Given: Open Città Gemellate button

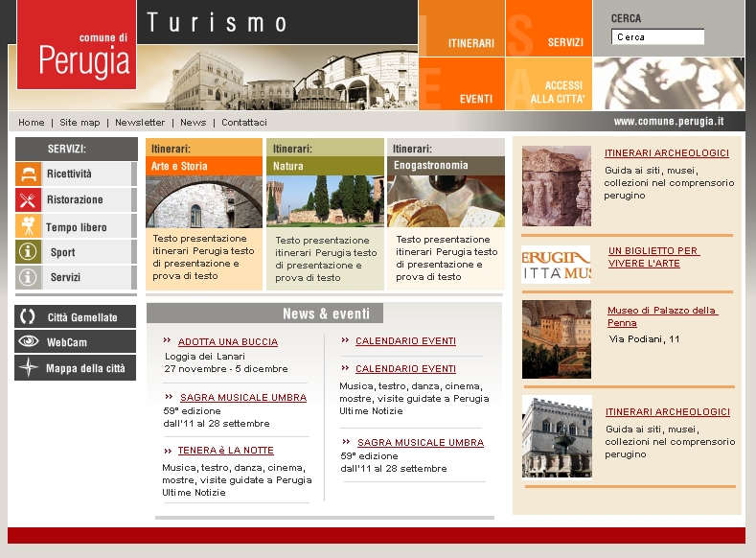Looking at the screenshot, I should click(x=75, y=316).
